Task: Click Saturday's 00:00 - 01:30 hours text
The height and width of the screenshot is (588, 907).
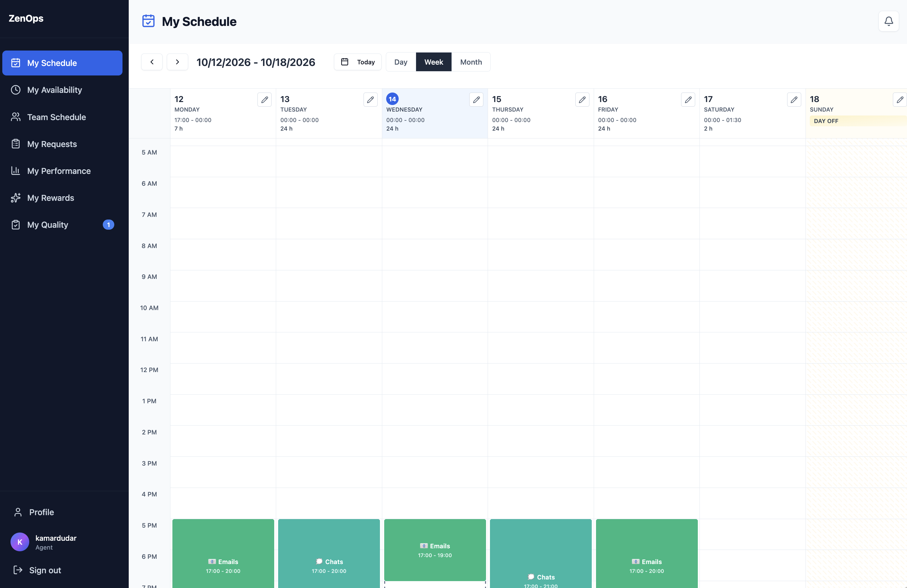Action: point(722,120)
